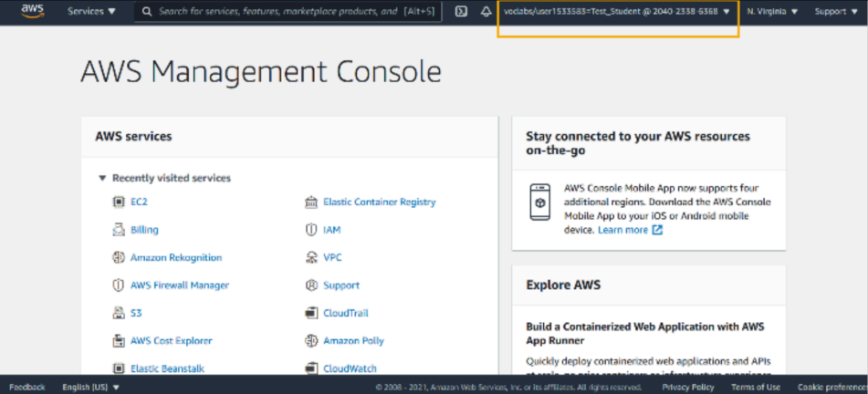Click the Feedback button in footer
Screen dimensions: 868x394
pyautogui.click(x=27, y=388)
